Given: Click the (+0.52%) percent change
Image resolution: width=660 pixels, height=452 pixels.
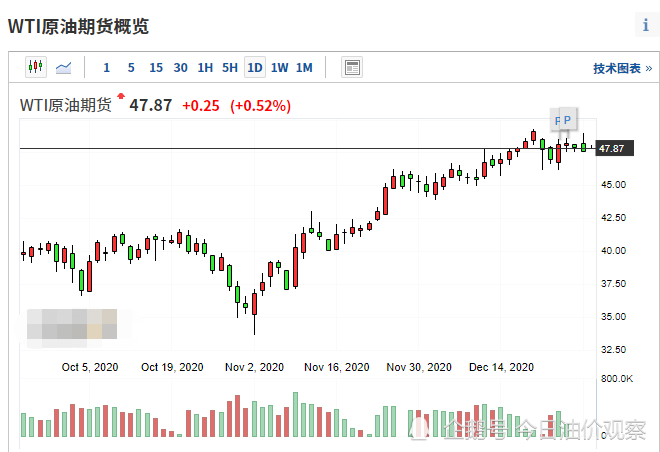Looking at the screenshot, I should point(261,106).
